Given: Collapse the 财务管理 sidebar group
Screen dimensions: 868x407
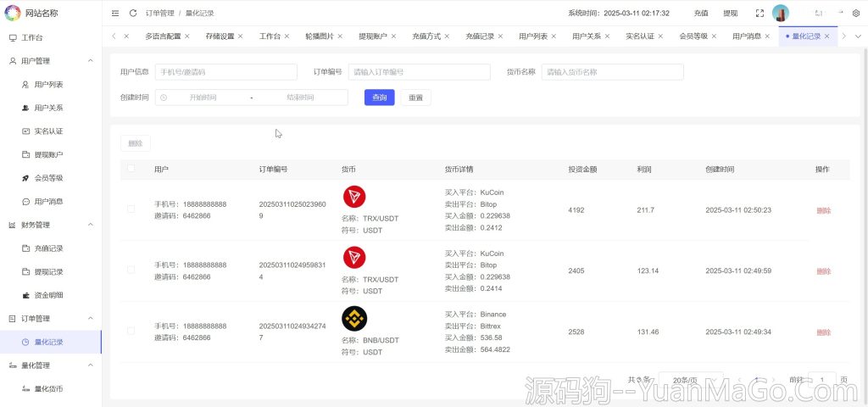Looking at the screenshot, I should tap(91, 225).
